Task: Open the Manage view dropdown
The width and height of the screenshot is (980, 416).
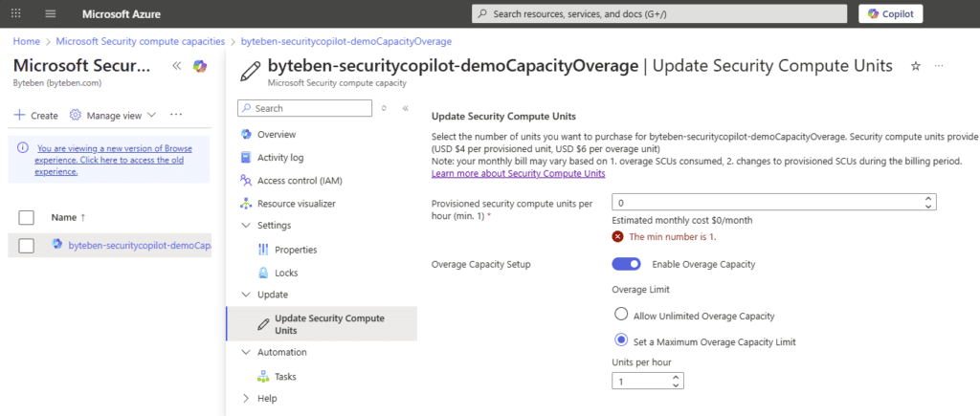Action: [x=114, y=116]
